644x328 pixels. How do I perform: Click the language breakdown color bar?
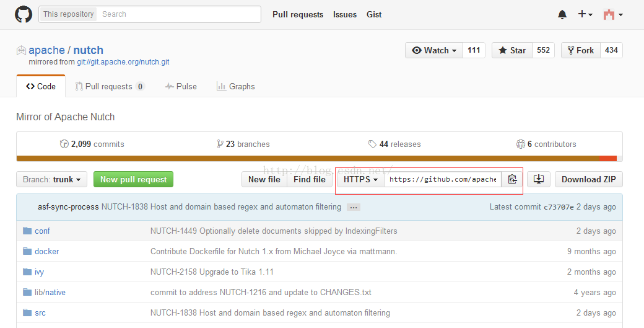[320, 159]
